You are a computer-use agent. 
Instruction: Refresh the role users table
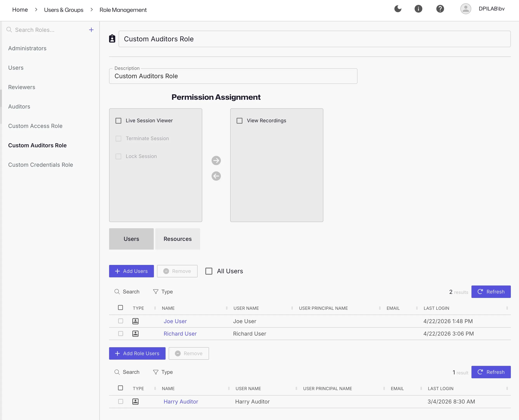491,372
